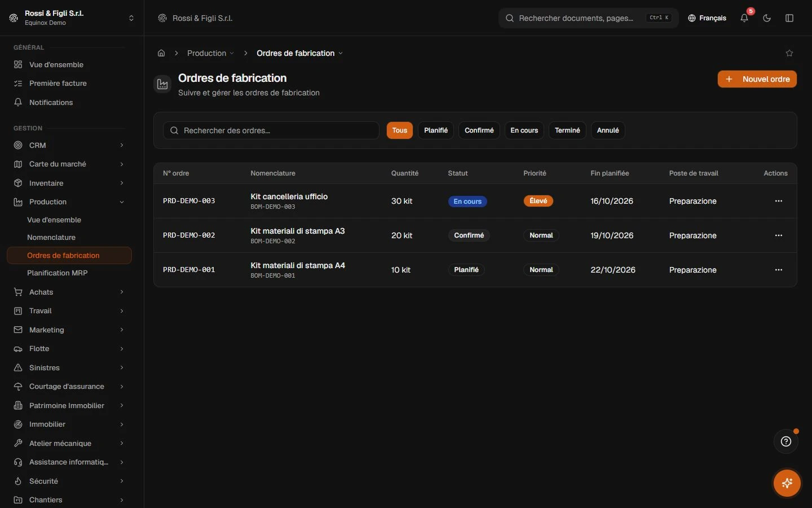The height and width of the screenshot is (508, 812).
Task: Open global search for documents and pages
Action: click(x=589, y=18)
